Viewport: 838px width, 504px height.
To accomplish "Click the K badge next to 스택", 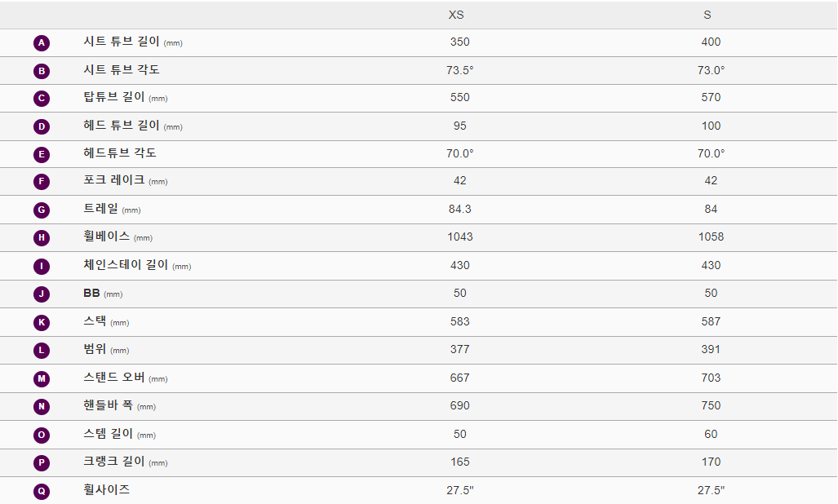I will point(42,322).
